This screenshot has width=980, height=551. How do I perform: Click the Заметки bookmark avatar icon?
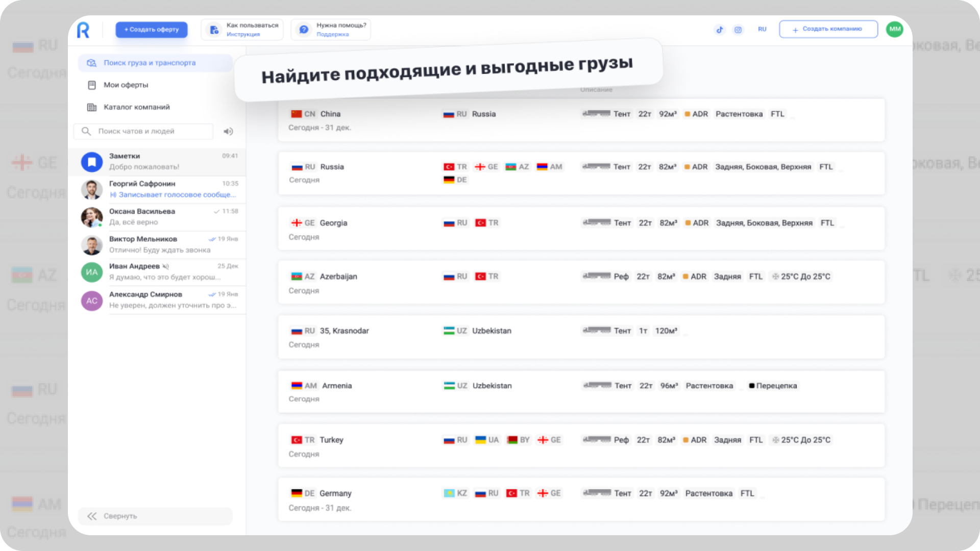[x=92, y=162]
